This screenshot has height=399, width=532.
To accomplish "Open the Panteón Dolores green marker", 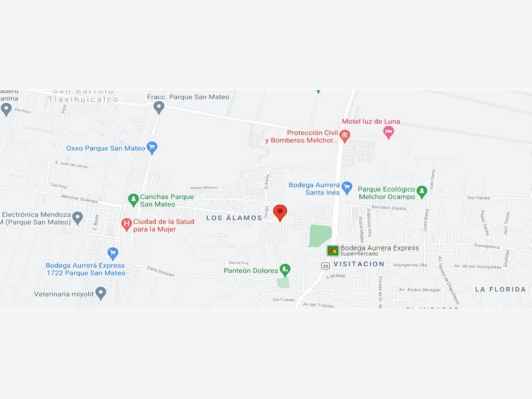I will click(x=285, y=270).
